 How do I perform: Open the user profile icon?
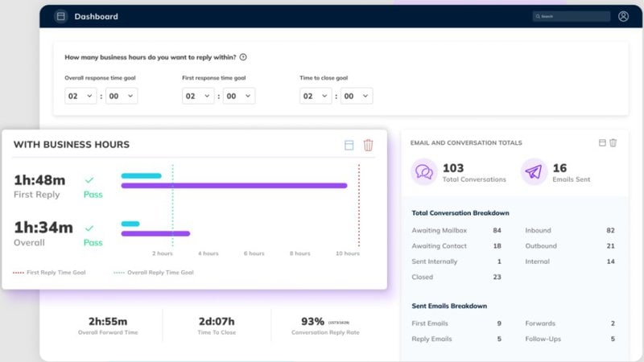(623, 16)
